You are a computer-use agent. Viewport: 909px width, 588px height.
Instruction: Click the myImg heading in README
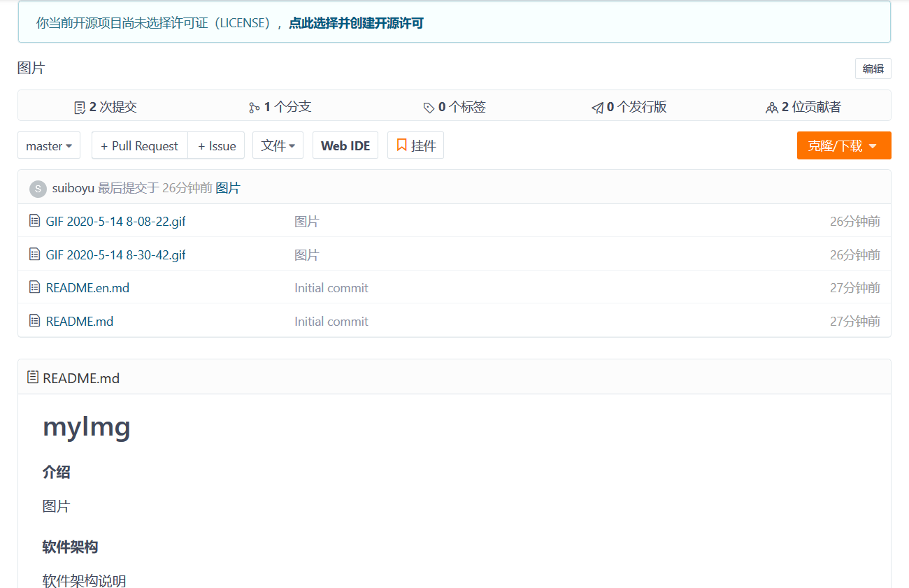coord(87,426)
